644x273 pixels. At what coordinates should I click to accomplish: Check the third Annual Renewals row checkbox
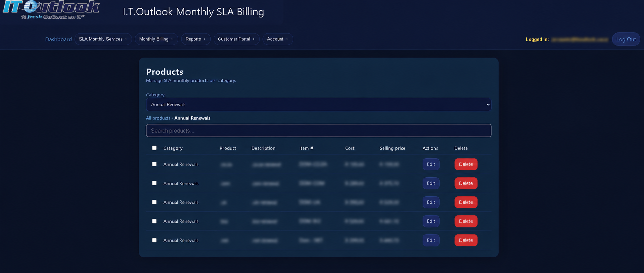pos(154,202)
